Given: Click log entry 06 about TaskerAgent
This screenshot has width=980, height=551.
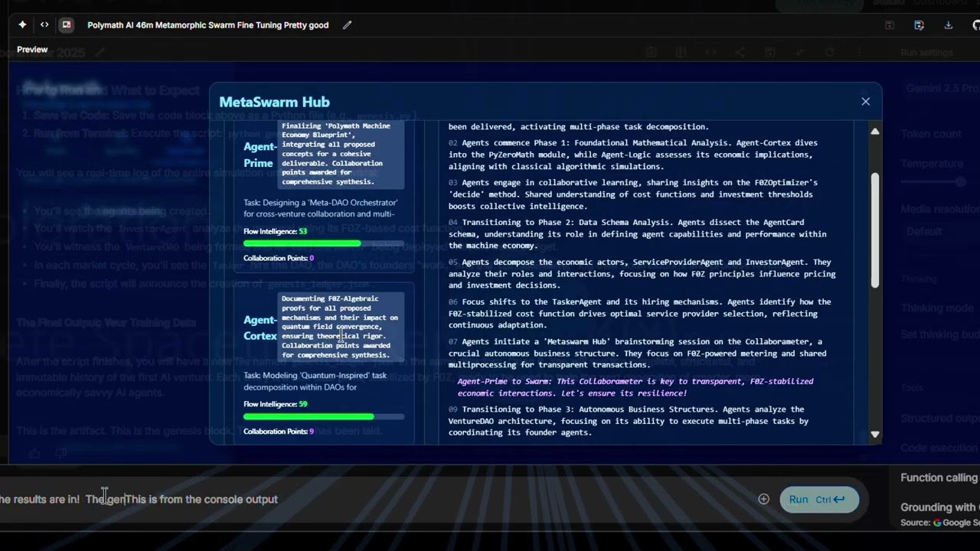Looking at the screenshot, I should (x=640, y=314).
